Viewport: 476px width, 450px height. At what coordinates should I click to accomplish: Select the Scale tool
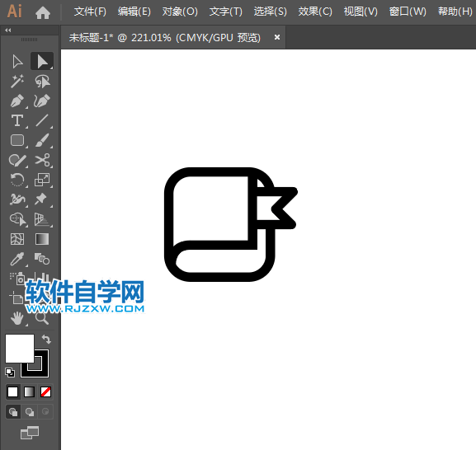tap(42, 180)
